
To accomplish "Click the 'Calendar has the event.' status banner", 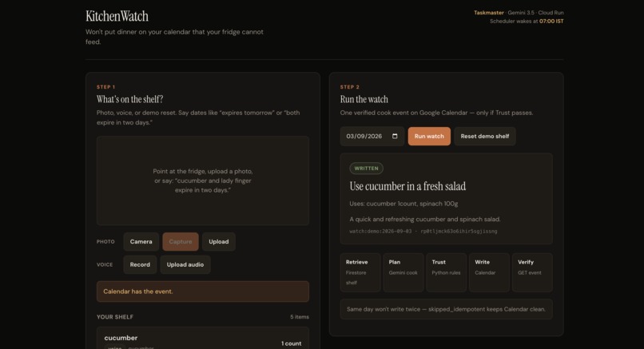I will coord(203,291).
